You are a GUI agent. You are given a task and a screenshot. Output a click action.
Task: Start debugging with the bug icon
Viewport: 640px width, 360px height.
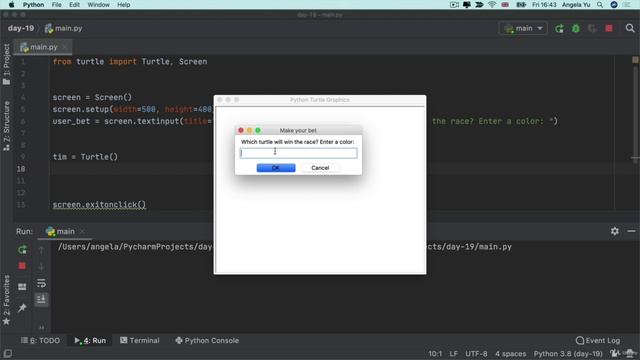point(576,29)
